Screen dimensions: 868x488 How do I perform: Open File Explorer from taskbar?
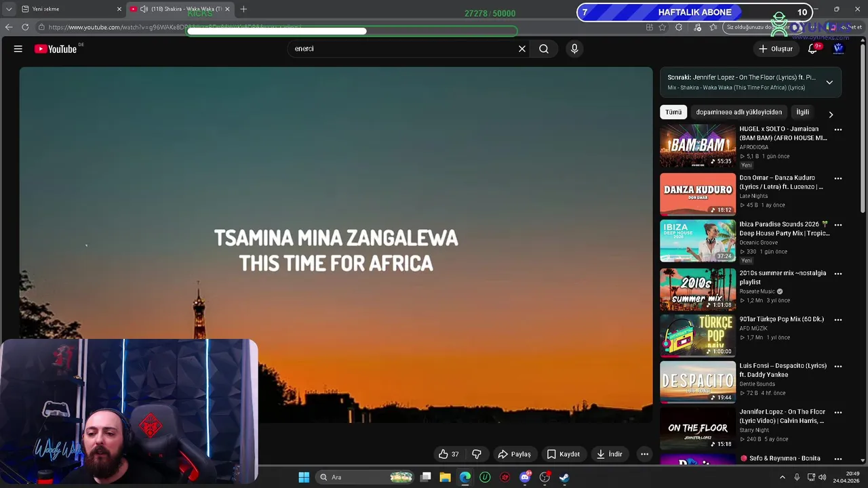click(x=445, y=477)
